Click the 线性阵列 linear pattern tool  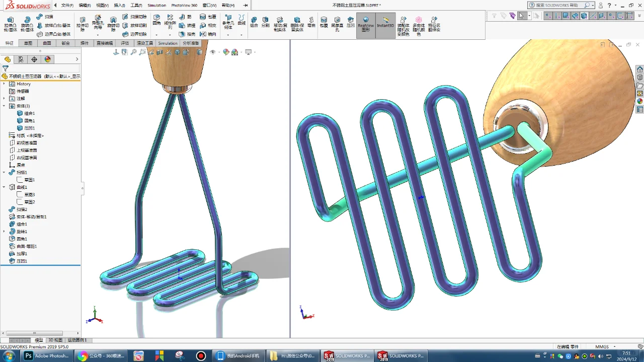[170, 22]
